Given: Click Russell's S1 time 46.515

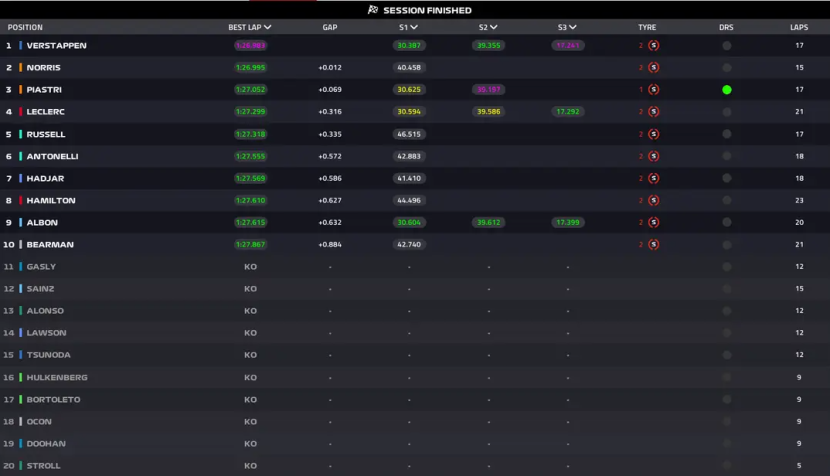Looking at the screenshot, I should (x=409, y=134).
